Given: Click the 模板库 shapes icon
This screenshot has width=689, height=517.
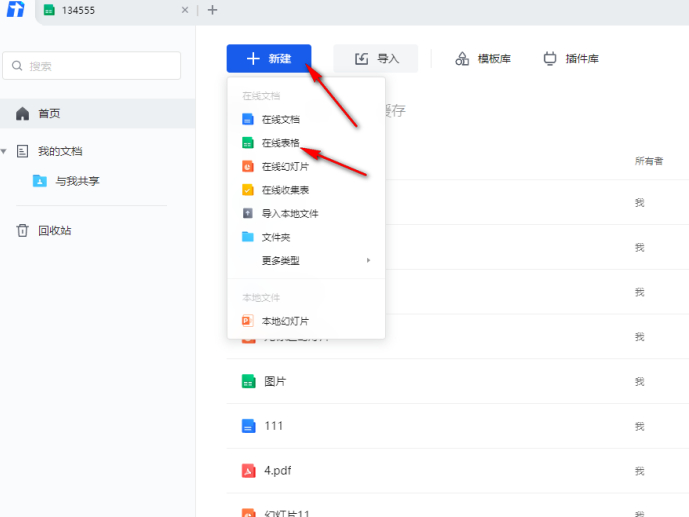Looking at the screenshot, I should 462,58.
